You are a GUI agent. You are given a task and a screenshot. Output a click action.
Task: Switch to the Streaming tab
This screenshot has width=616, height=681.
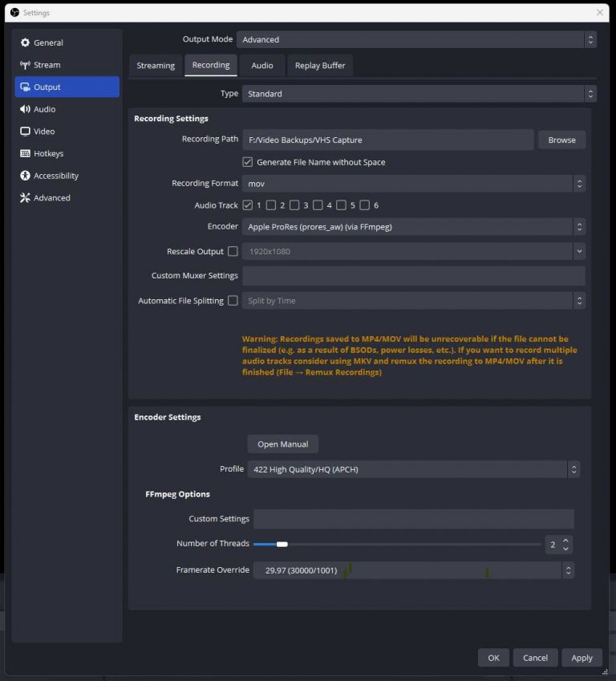[156, 66]
